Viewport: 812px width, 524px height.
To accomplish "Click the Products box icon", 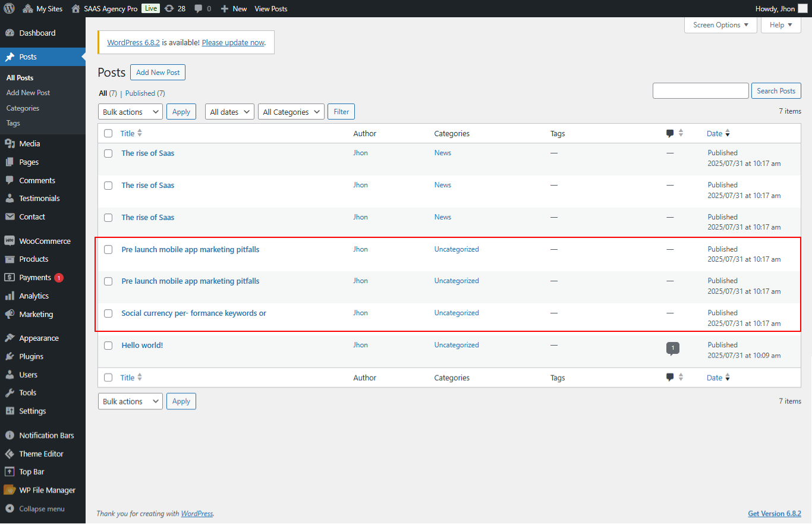I will pos(10,259).
